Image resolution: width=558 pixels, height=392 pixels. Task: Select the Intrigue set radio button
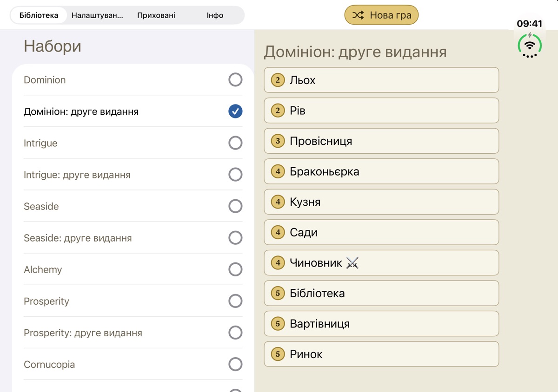[x=235, y=143]
